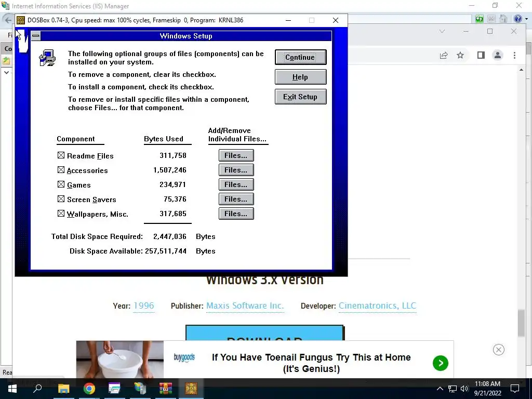Open the Maxis Software Inc. publisher link

pos(245,305)
